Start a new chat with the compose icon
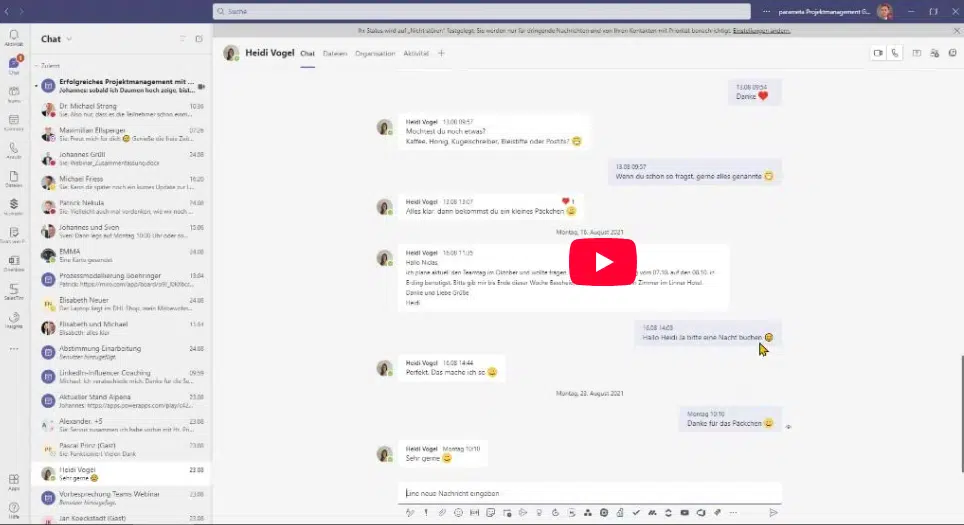The image size is (964, 525). coord(199,39)
